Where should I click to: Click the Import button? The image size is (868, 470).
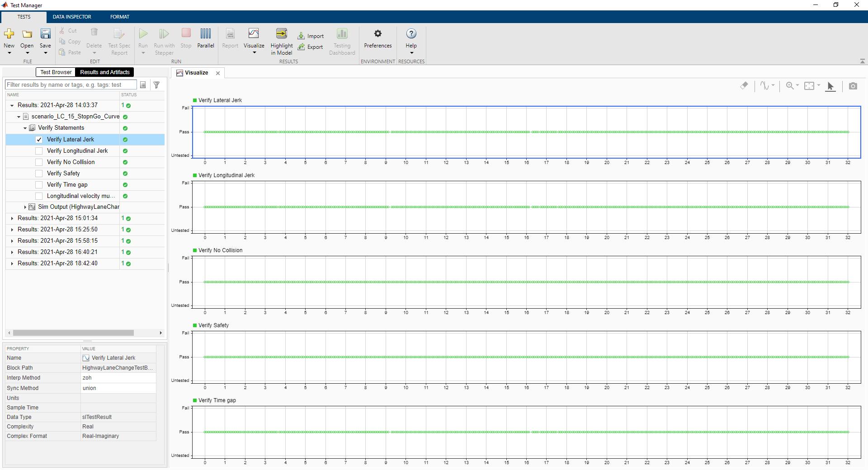pos(311,36)
